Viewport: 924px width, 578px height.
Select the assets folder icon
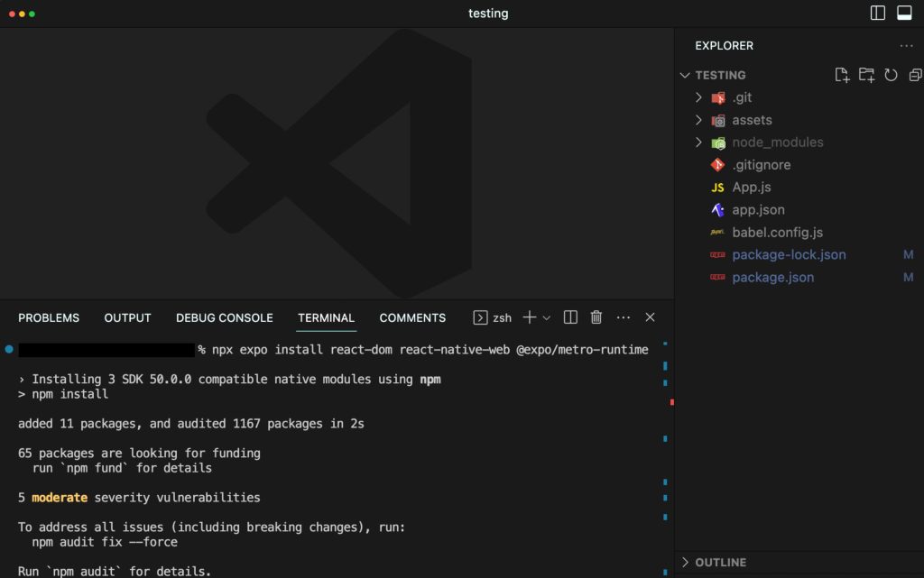coord(717,121)
